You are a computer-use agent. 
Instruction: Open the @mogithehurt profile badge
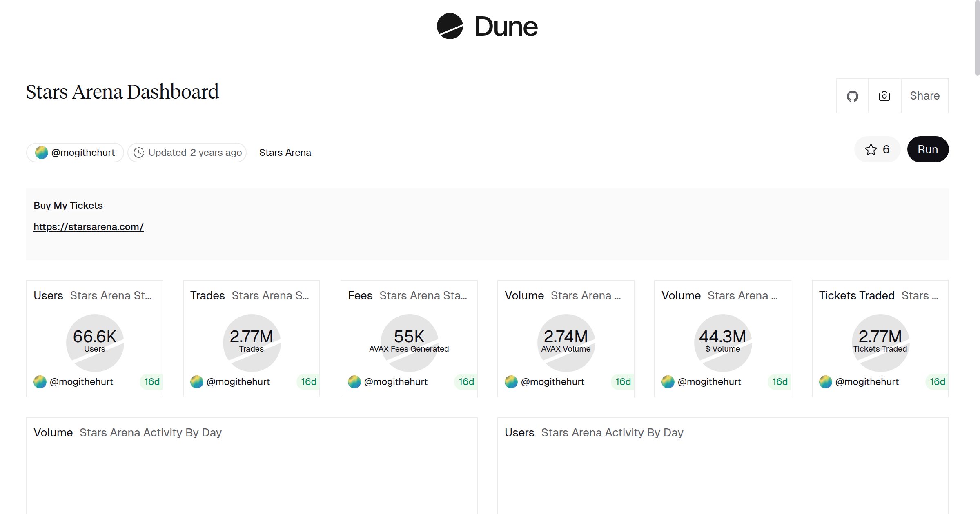point(75,152)
